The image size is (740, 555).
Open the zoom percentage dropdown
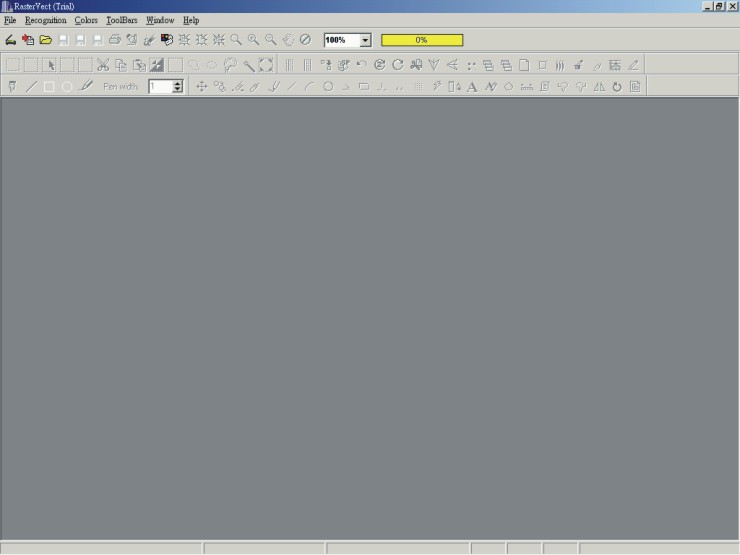click(365, 41)
